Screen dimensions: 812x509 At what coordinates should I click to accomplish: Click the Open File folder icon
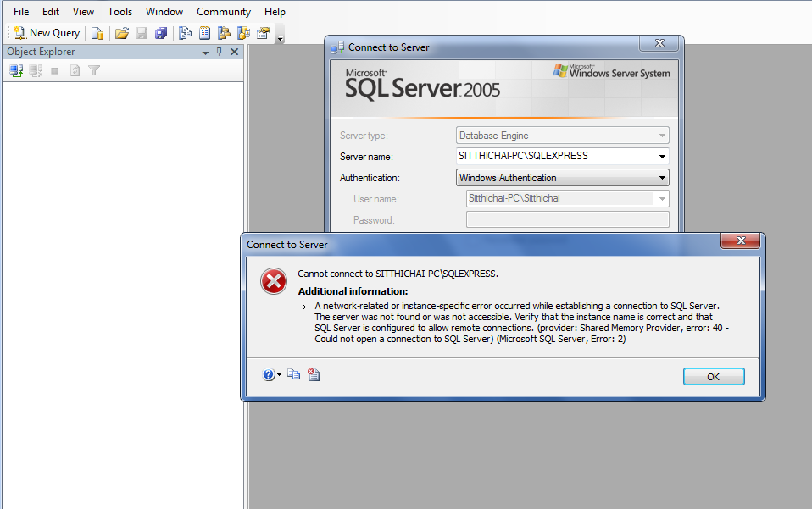click(122, 33)
